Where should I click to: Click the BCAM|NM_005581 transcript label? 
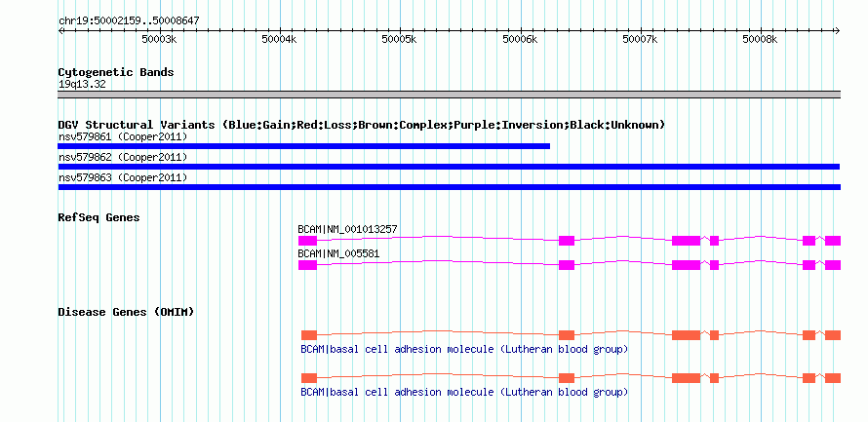coord(338,253)
